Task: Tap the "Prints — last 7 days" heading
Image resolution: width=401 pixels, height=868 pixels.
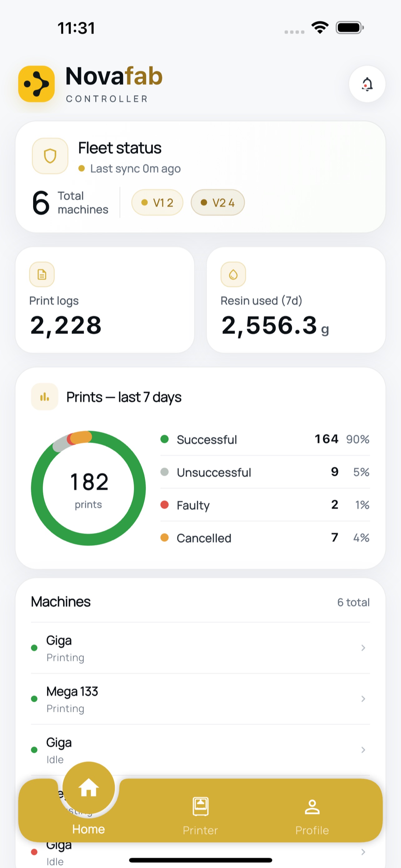Action: pyautogui.click(x=124, y=397)
